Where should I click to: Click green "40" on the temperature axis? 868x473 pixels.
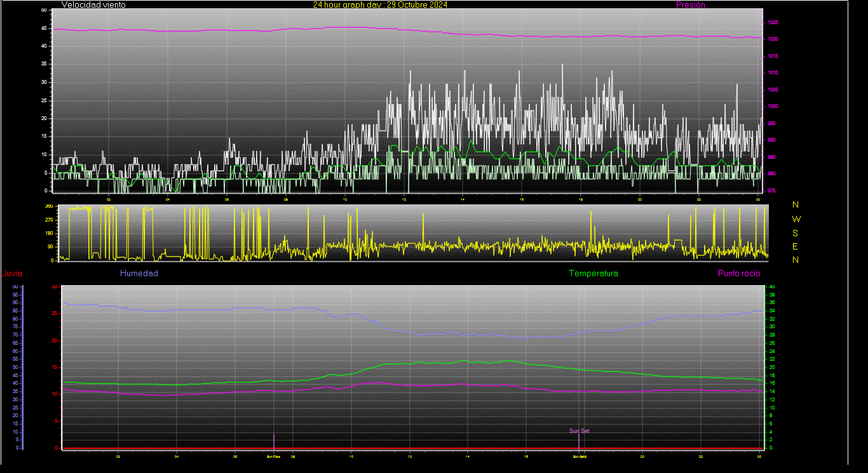(772, 287)
